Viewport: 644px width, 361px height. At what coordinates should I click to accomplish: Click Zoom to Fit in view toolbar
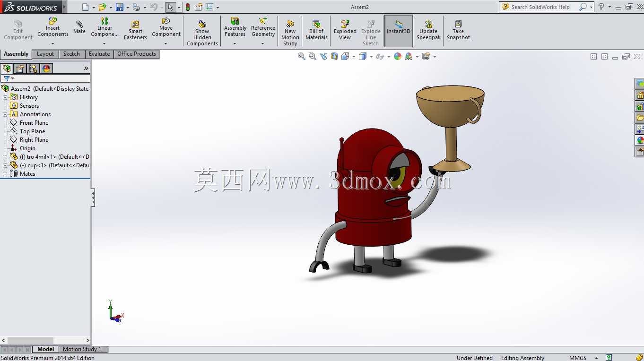pyautogui.click(x=301, y=56)
